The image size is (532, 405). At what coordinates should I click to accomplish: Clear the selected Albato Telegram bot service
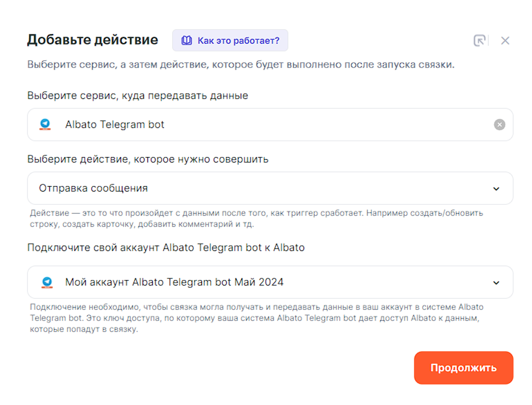point(499,124)
